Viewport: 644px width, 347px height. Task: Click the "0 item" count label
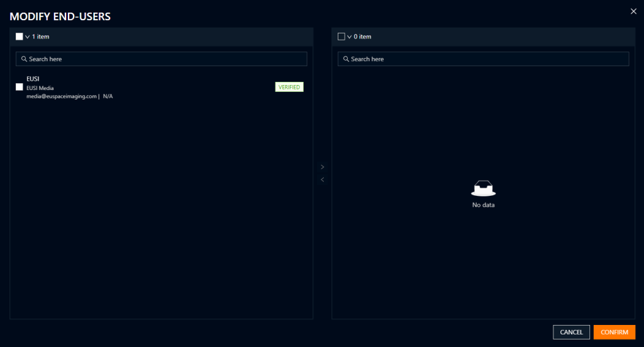coord(363,37)
